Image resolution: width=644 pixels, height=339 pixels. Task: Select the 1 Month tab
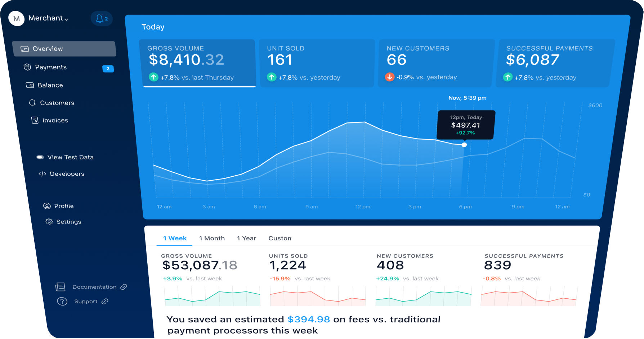coord(212,238)
